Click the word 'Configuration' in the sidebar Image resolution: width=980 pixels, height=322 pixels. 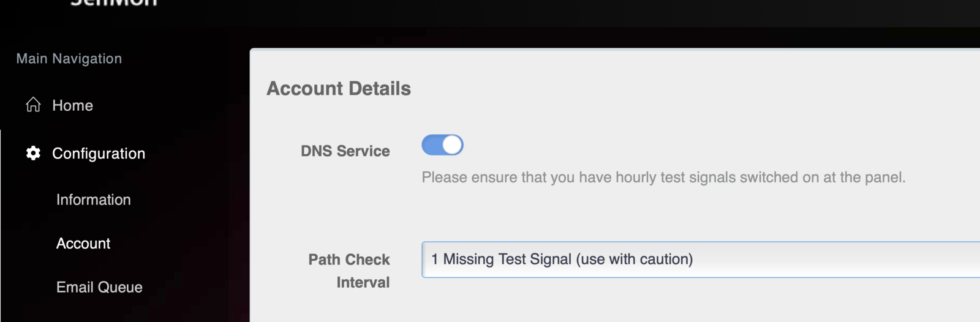(99, 153)
